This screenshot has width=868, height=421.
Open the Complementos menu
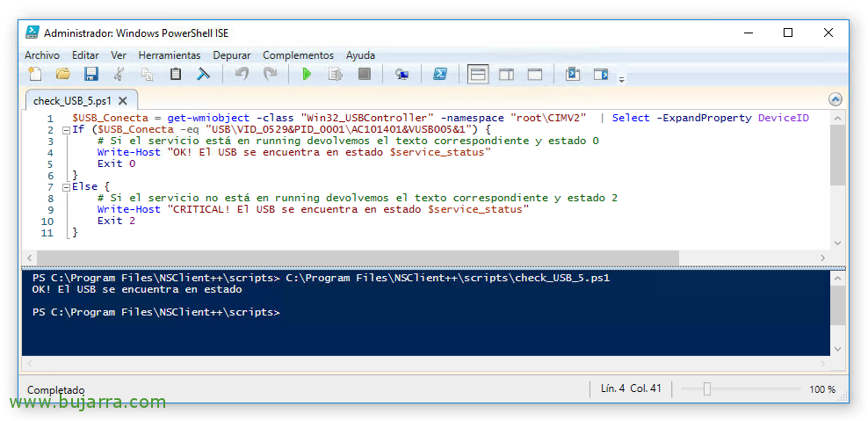pyautogui.click(x=298, y=54)
